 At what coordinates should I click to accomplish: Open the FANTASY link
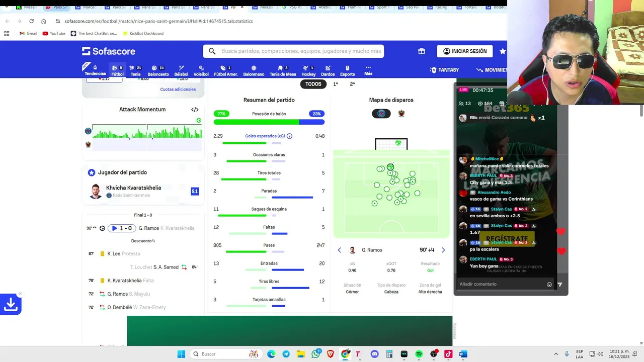[x=444, y=70]
